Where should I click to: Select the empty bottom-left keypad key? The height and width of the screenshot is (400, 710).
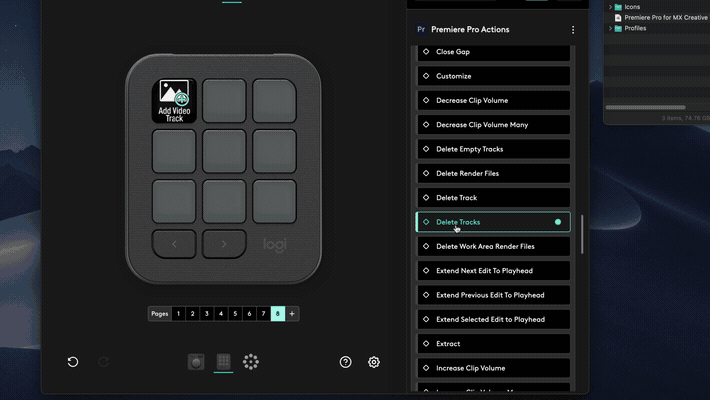coord(174,202)
